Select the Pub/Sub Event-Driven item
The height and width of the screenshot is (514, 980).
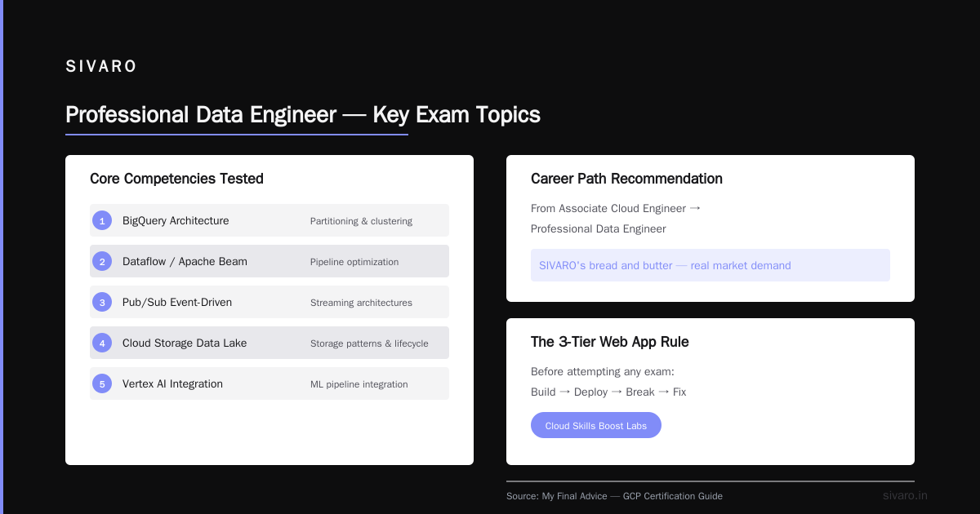tap(269, 302)
